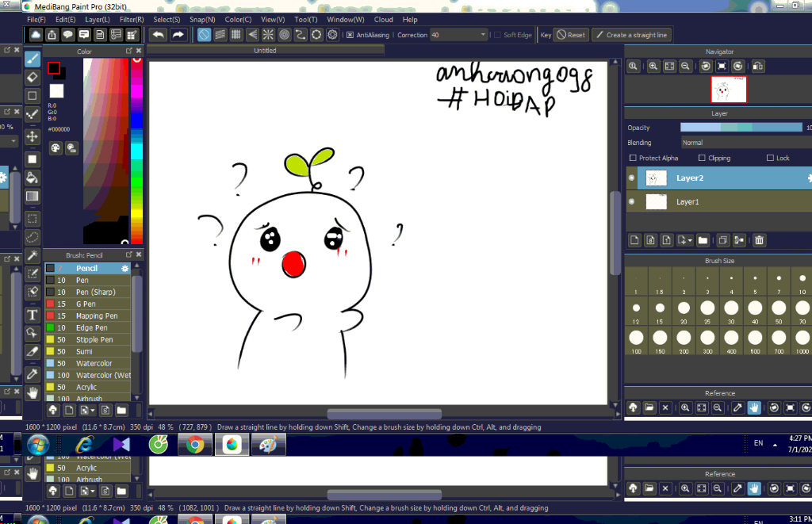Select the Watercolor (Wet) brush
The height and width of the screenshot is (524, 812).
pos(87,376)
